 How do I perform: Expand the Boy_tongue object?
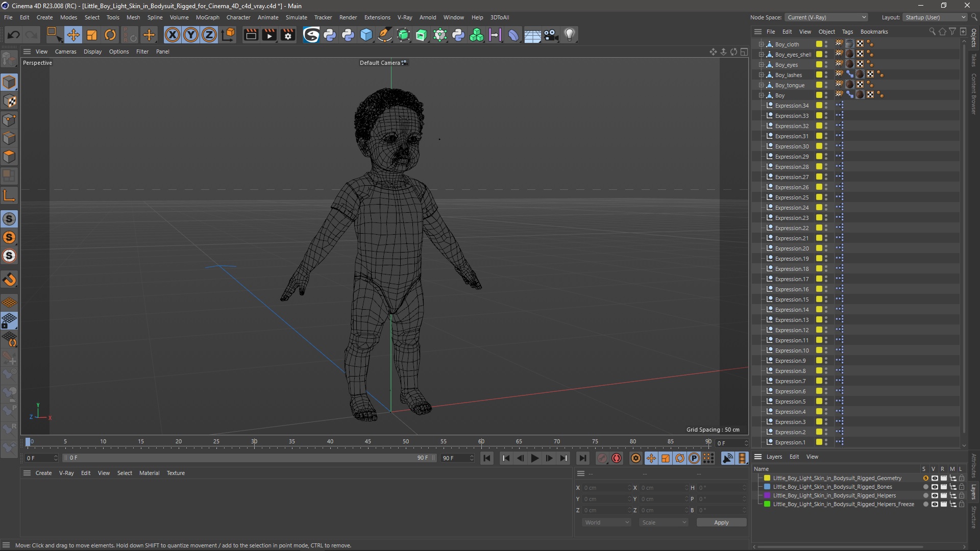[761, 85]
